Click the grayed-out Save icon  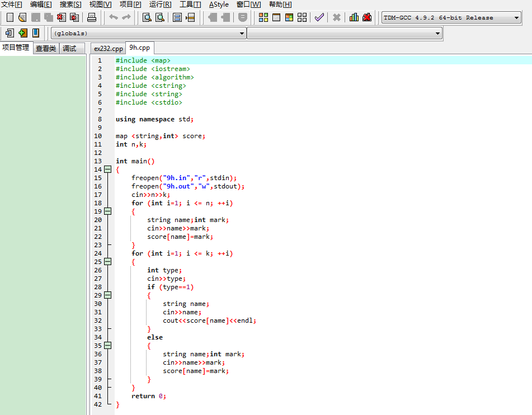click(36, 17)
